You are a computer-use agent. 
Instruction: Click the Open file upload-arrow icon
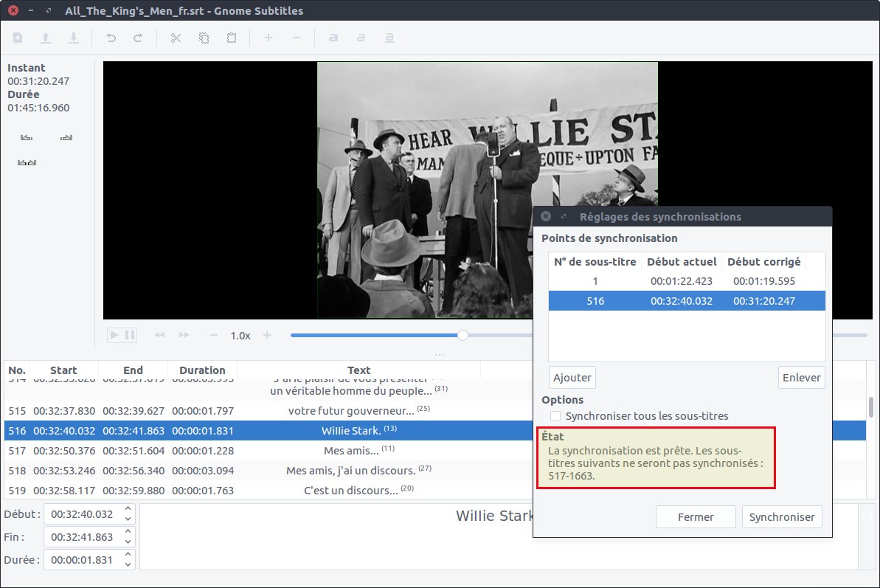click(46, 38)
